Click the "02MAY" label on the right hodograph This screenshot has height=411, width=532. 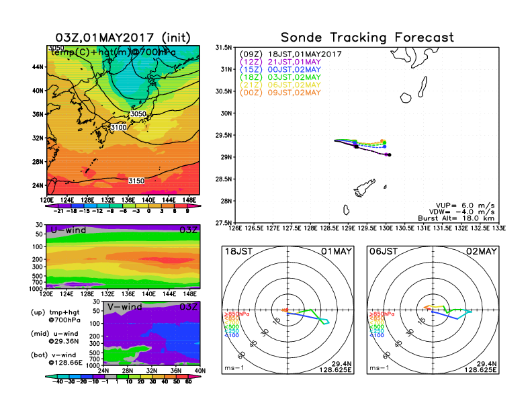482,251
